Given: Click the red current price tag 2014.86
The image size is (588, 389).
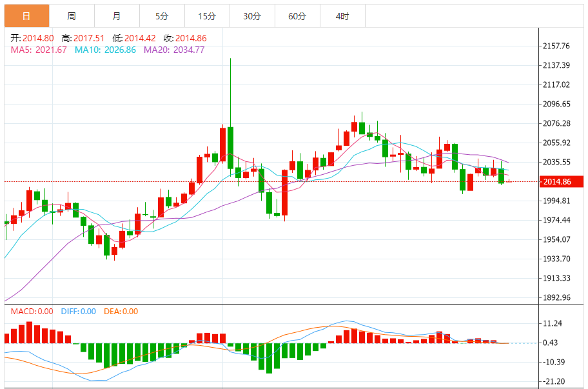Looking at the screenshot, I should click(x=561, y=182).
